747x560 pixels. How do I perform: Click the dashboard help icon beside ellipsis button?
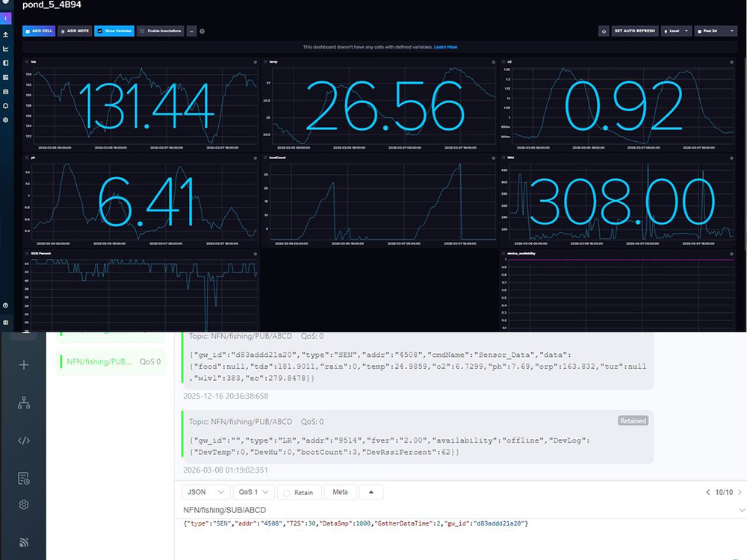pyautogui.click(x=202, y=31)
